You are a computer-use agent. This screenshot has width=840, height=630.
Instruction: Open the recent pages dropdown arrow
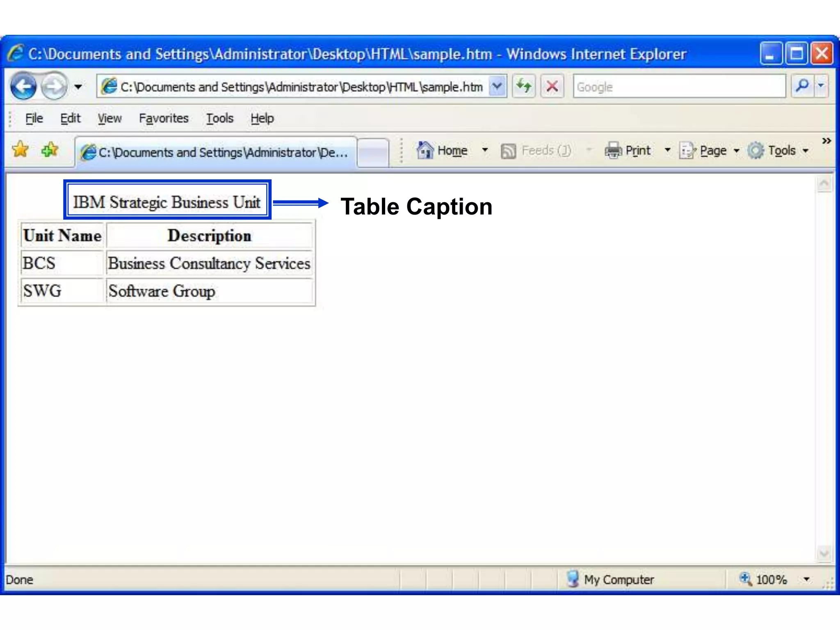pyautogui.click(x=78, y=87)
